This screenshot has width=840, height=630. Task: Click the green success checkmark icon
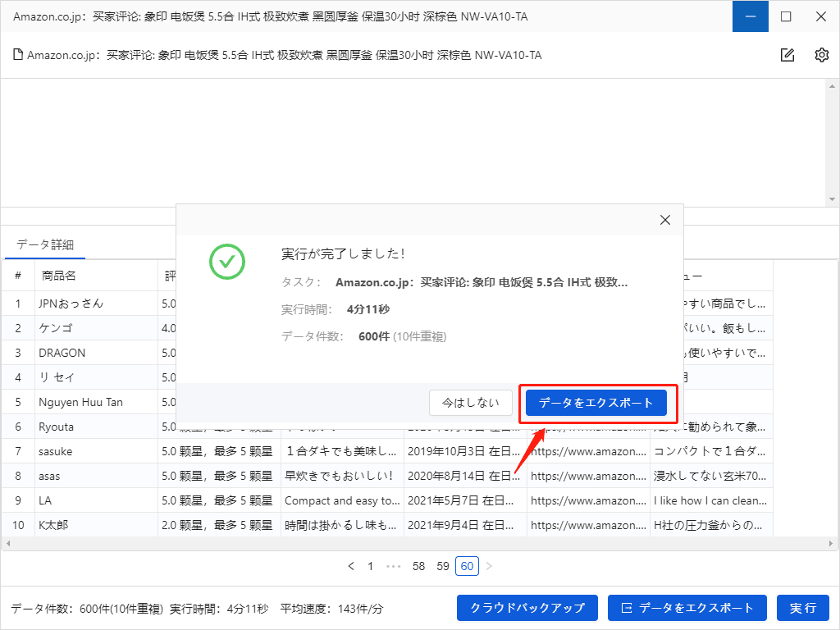pos(227,262)
